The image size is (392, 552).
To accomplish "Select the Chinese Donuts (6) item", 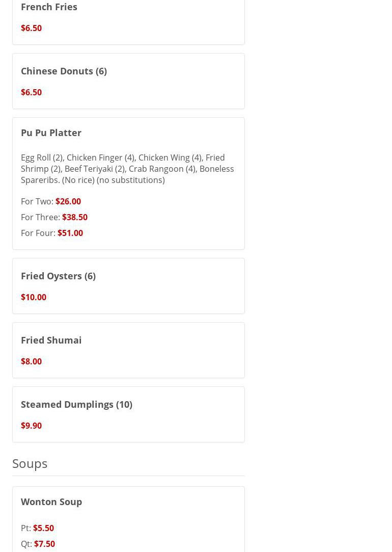I will [64, 71].
